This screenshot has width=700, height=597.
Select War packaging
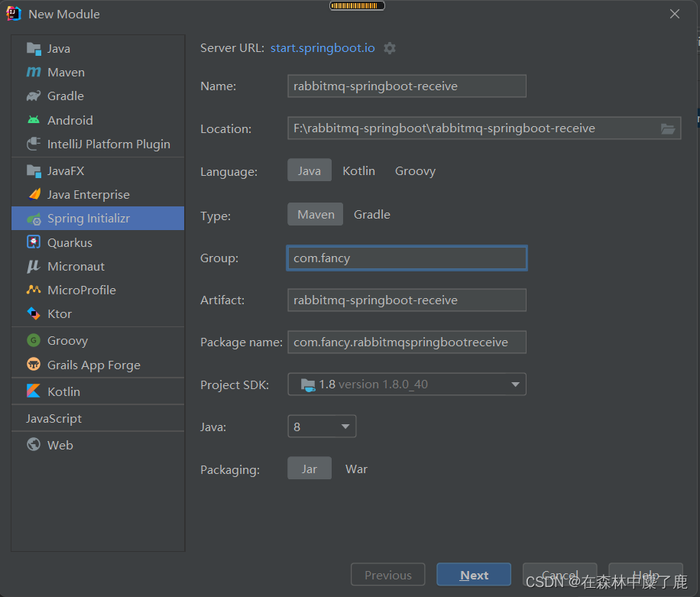coord(356,469)
